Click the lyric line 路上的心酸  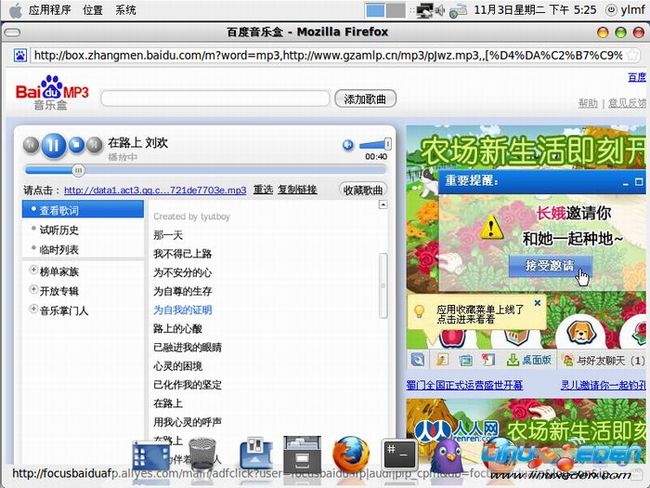[178, 328]
